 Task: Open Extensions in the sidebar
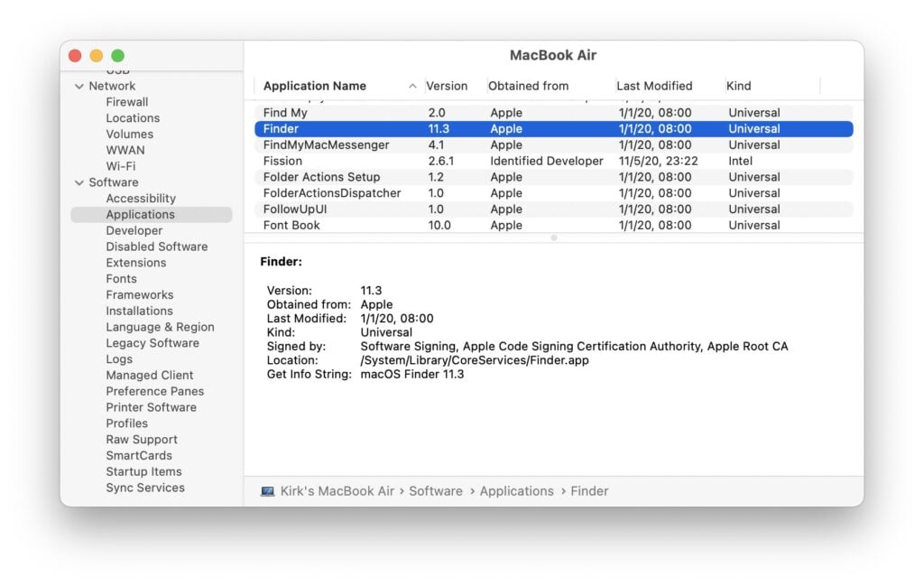point(135,262)
